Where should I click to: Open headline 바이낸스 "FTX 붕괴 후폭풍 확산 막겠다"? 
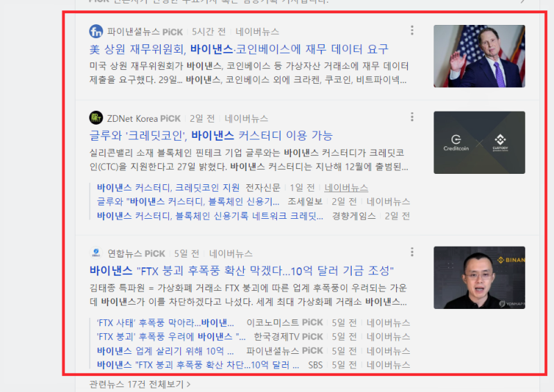(242, 271)
